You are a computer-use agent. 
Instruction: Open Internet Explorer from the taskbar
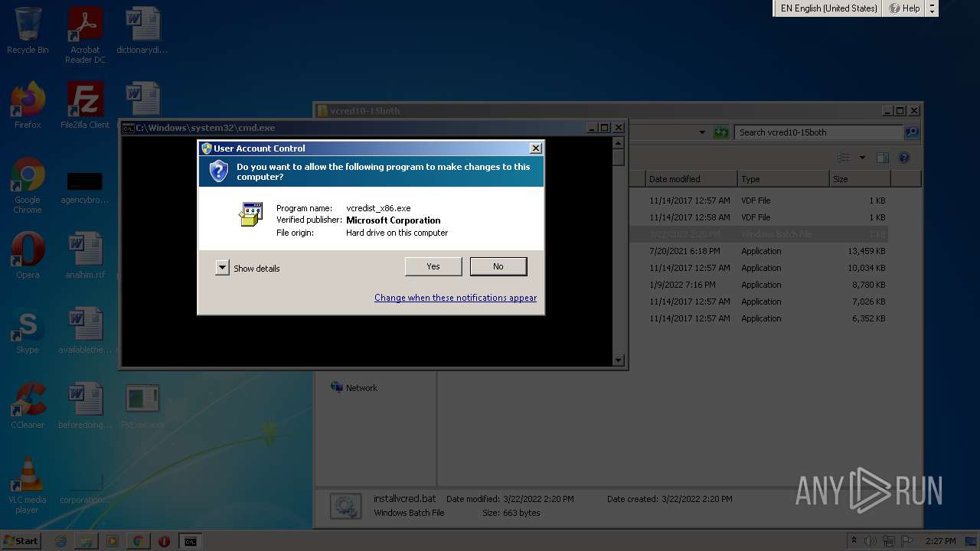60,541
